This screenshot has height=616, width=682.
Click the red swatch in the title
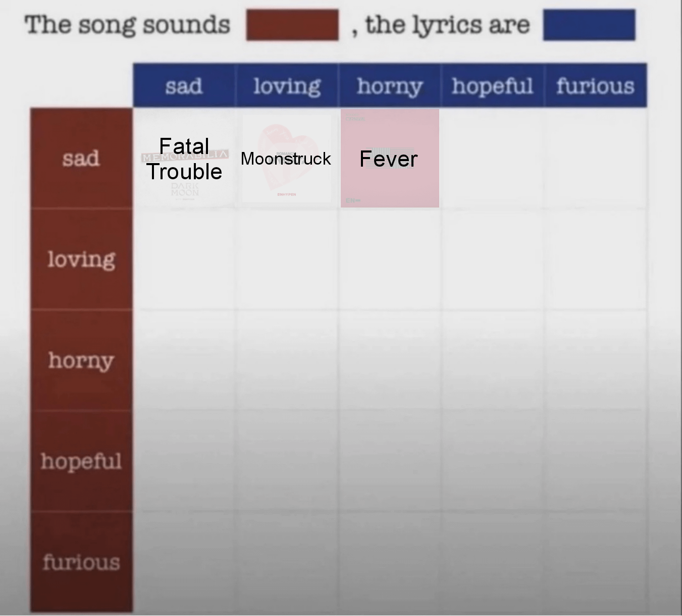(292, 25)
